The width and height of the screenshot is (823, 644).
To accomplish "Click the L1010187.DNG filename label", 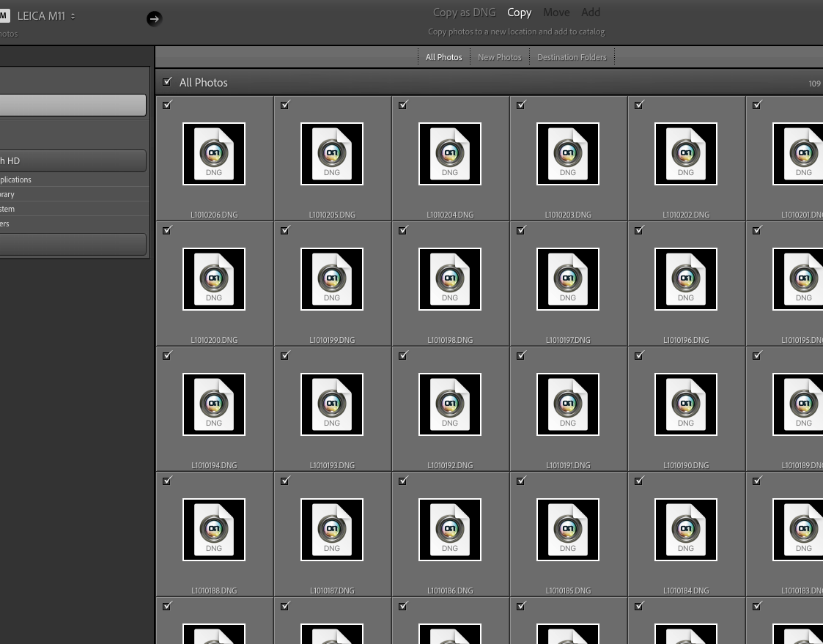I will [x=332, y=591].
